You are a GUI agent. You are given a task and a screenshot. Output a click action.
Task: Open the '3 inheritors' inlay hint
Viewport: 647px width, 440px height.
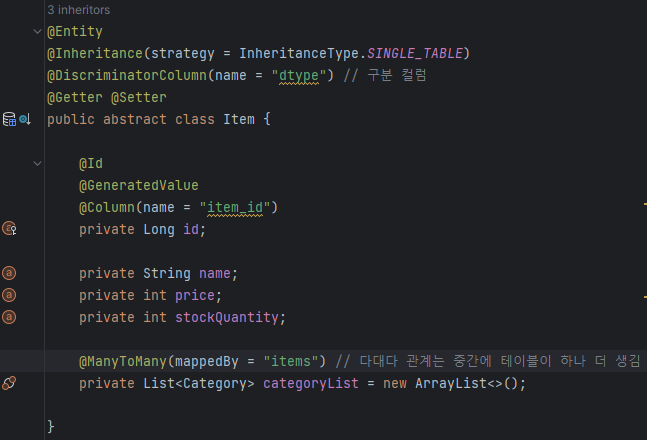78,10
